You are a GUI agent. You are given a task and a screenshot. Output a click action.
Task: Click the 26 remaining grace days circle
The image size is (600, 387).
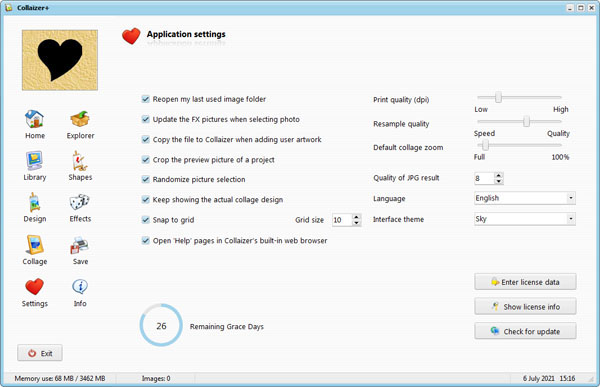pyautogui.click(x=161, y=325)
